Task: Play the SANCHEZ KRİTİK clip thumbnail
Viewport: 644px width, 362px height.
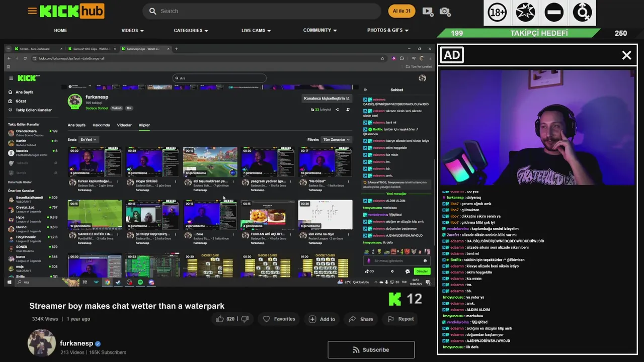Action: click(95, 215)
